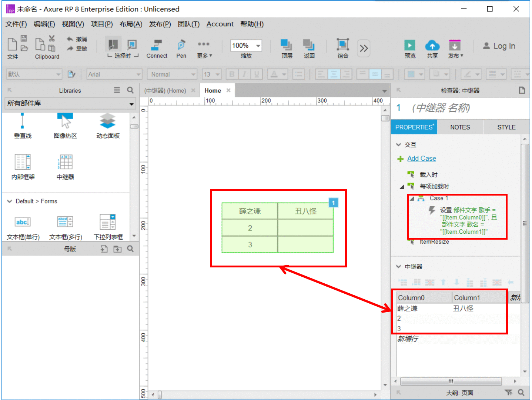
Task: Click the Add Case link
Action: [x=422, y=159]
